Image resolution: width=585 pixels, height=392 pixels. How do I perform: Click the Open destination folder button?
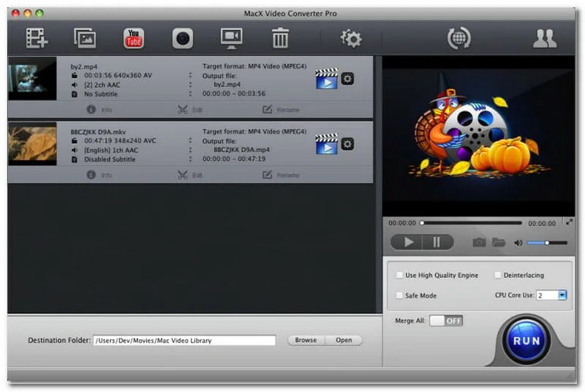[x=344, y=340]
